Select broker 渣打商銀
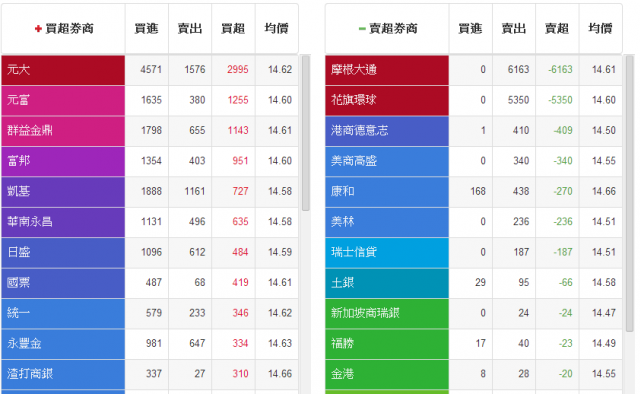 point(63,374)
